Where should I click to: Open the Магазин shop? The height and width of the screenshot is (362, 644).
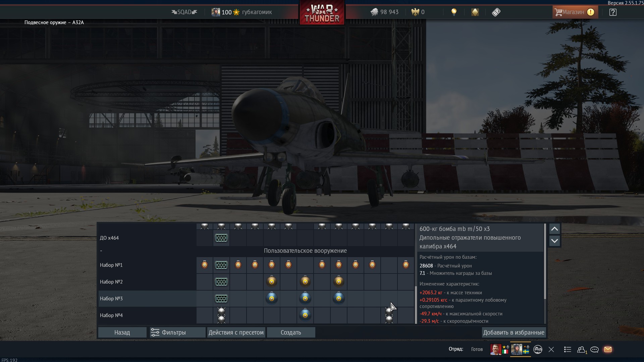pos(575,12)
